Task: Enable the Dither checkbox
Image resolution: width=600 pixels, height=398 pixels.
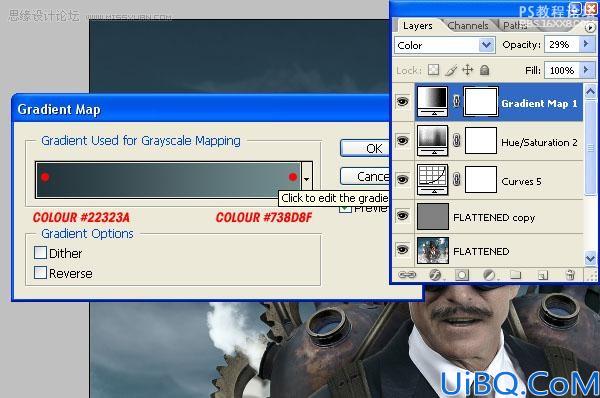Action: pyautogui.click(x=40, y=253)
